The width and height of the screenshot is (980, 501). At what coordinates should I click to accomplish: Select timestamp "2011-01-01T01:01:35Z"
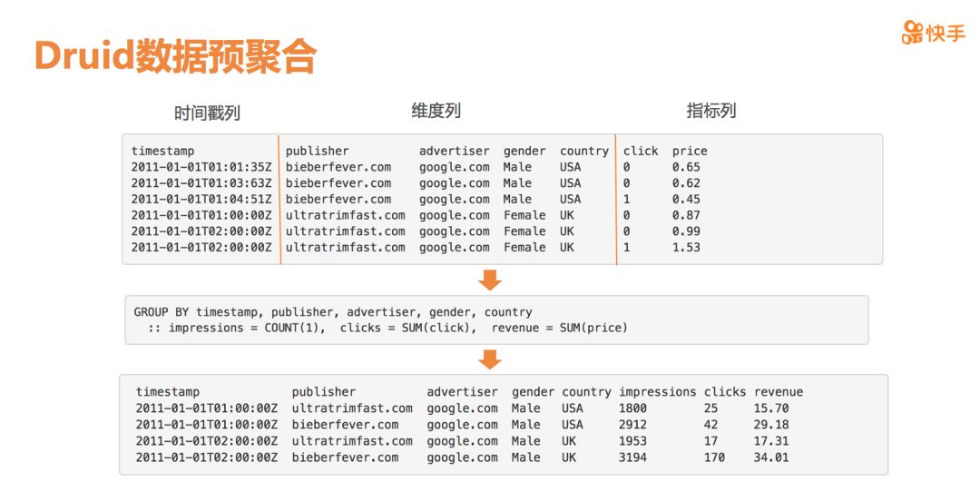click(201, 167)
